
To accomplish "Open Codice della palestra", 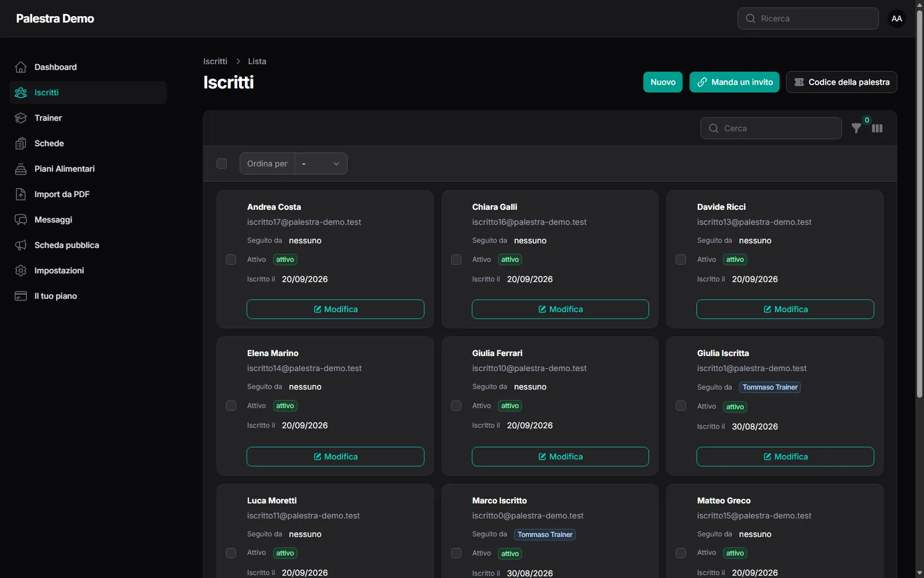I will (x=841, y=82).
